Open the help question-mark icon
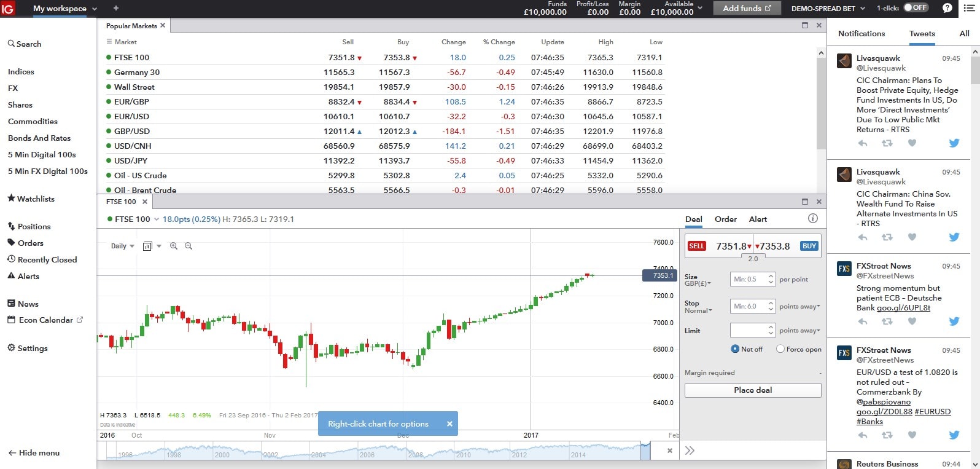 [x=947, y=8]
